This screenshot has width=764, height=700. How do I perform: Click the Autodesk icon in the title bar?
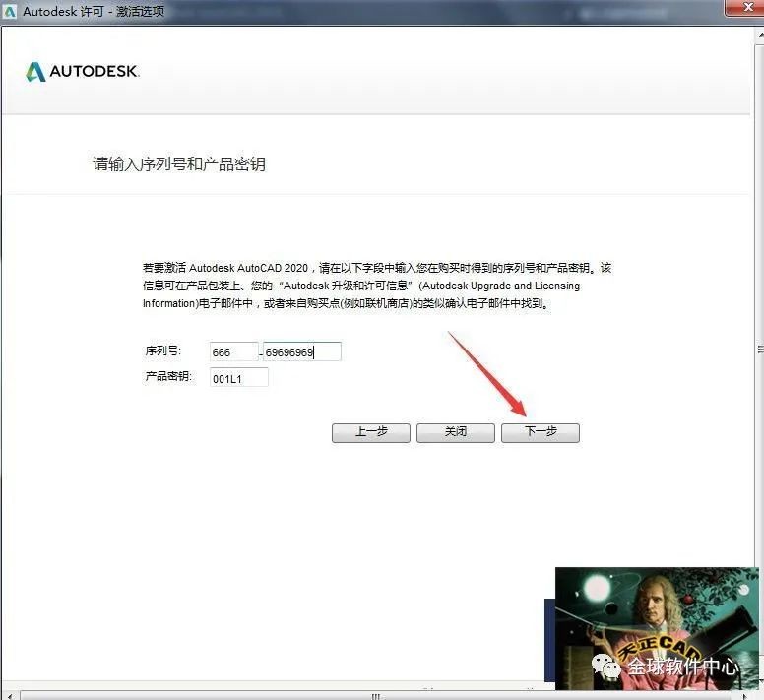[x=10, y=11]
